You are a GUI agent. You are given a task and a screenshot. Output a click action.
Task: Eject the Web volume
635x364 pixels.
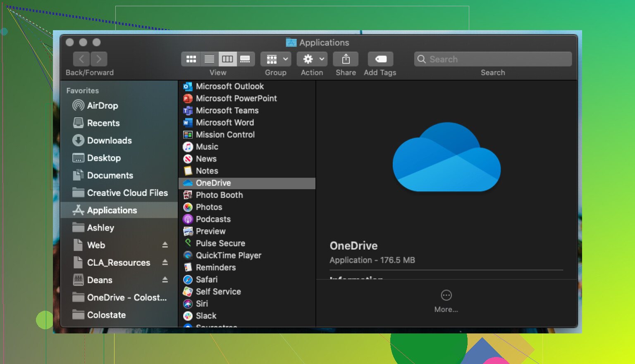tap(165, 245)
